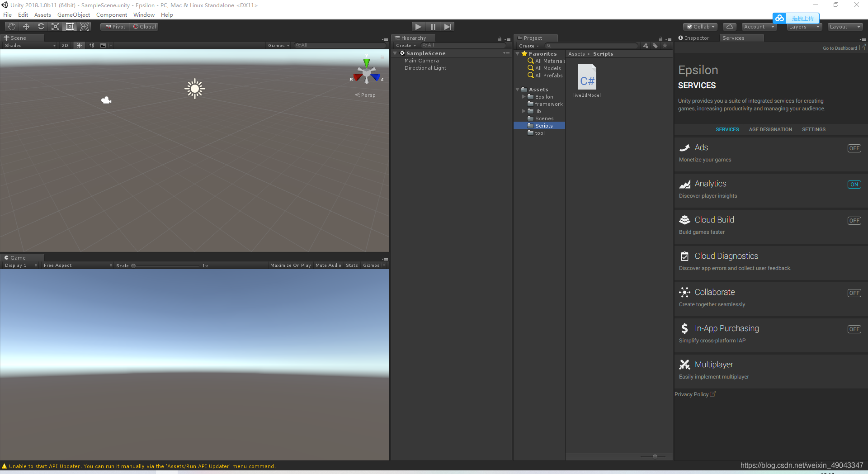
Task: Select the Directional Light sun gizmo
Action: click(x=195, y=89)
